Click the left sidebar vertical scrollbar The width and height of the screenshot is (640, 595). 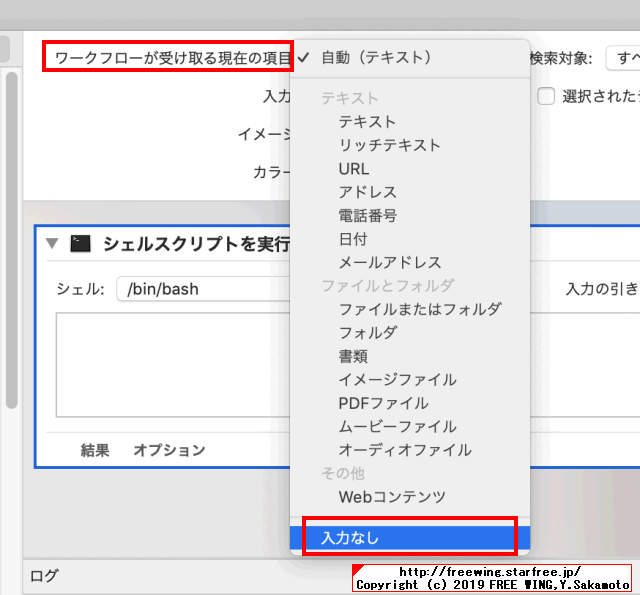[x=12, y=240]
